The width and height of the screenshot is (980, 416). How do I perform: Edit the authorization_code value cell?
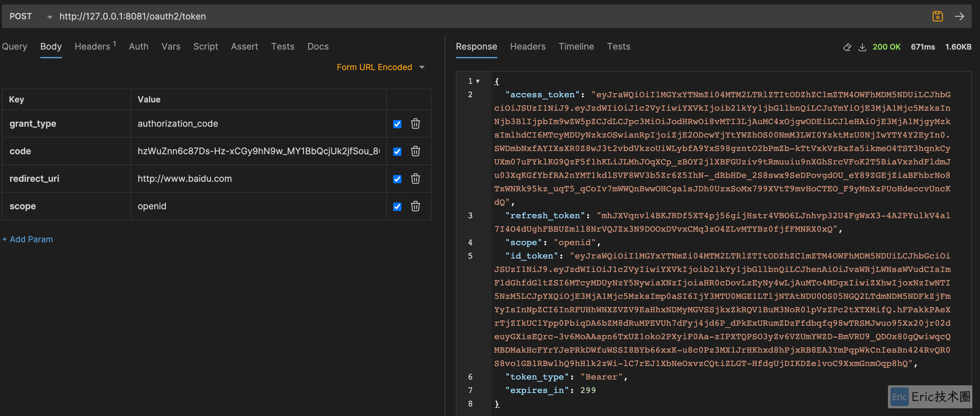click(x=259, y=124)
